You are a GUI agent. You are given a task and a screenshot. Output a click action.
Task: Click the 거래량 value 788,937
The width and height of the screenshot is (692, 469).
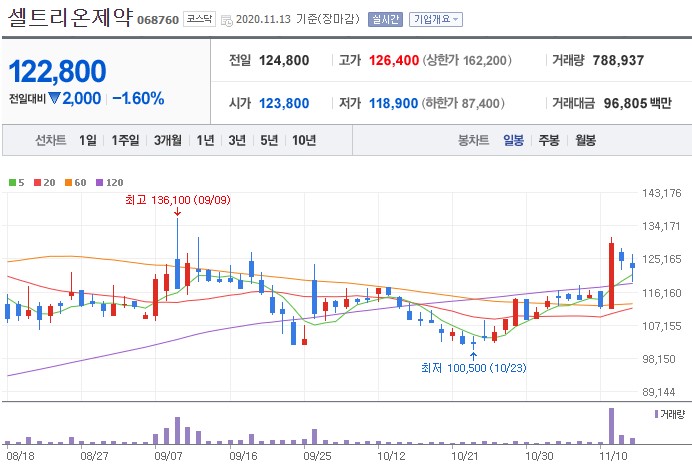tap(618, 60)
